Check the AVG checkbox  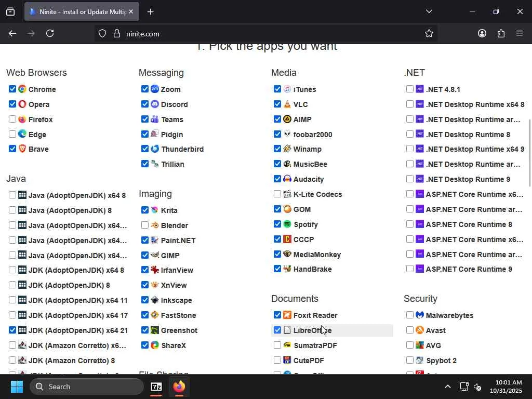click(x=410, y=345)
